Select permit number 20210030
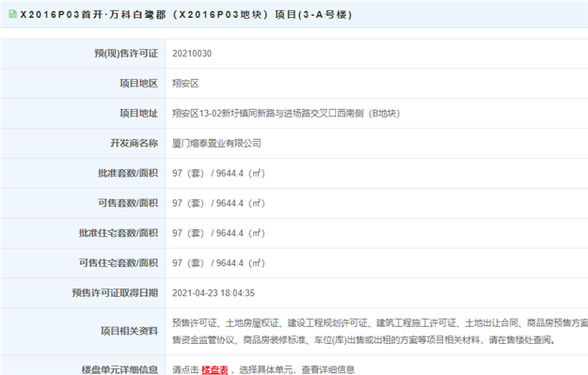Screen dimensions: 588x375 [192, 54]
